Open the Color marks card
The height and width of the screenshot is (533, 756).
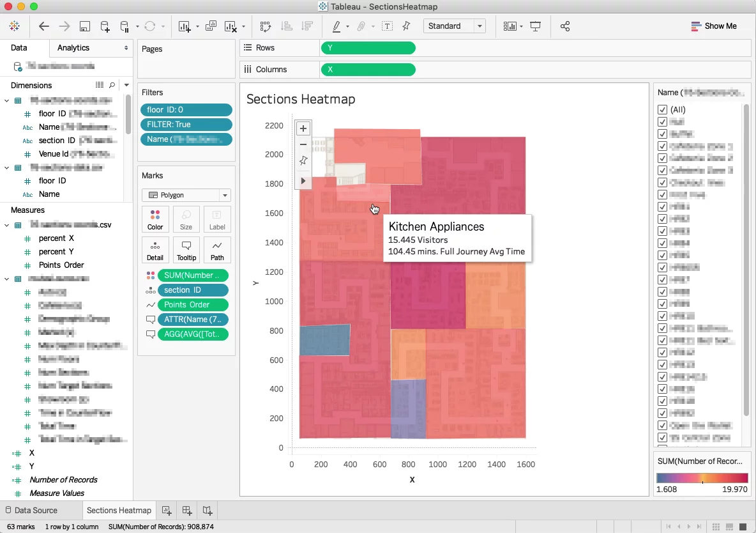[x=155, y=219]
